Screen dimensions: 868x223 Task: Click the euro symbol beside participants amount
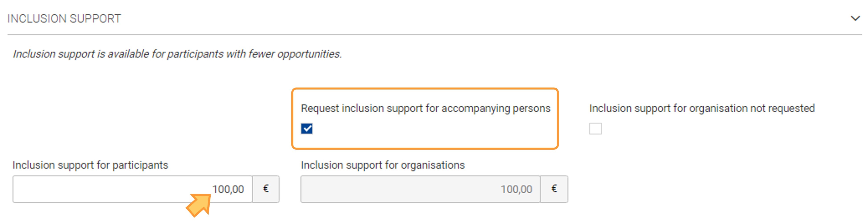[266, 189]
